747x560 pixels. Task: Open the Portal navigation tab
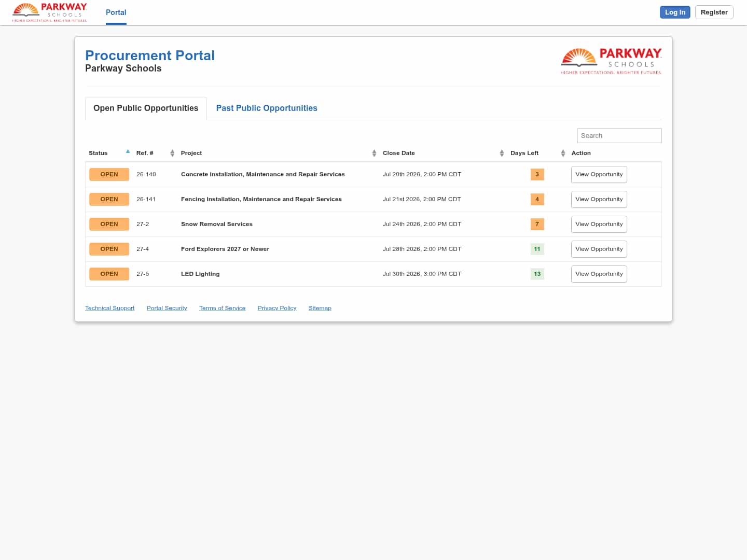(116, 12)
